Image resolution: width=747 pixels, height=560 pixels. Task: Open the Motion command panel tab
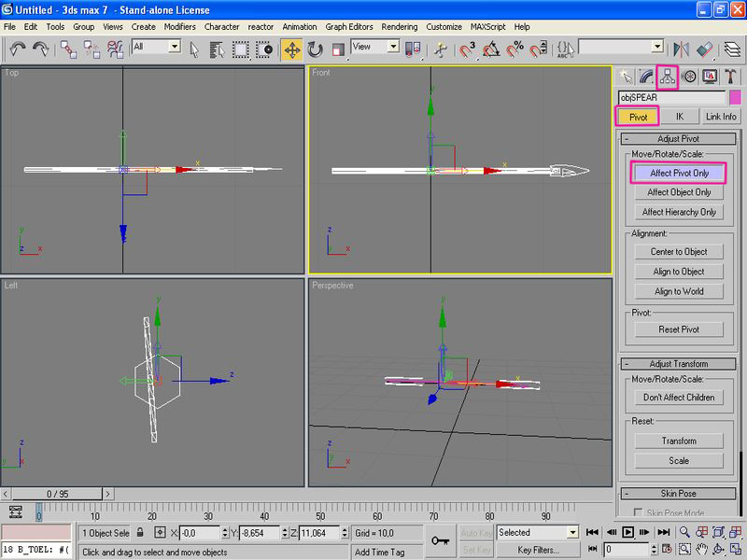pos(689,77)
